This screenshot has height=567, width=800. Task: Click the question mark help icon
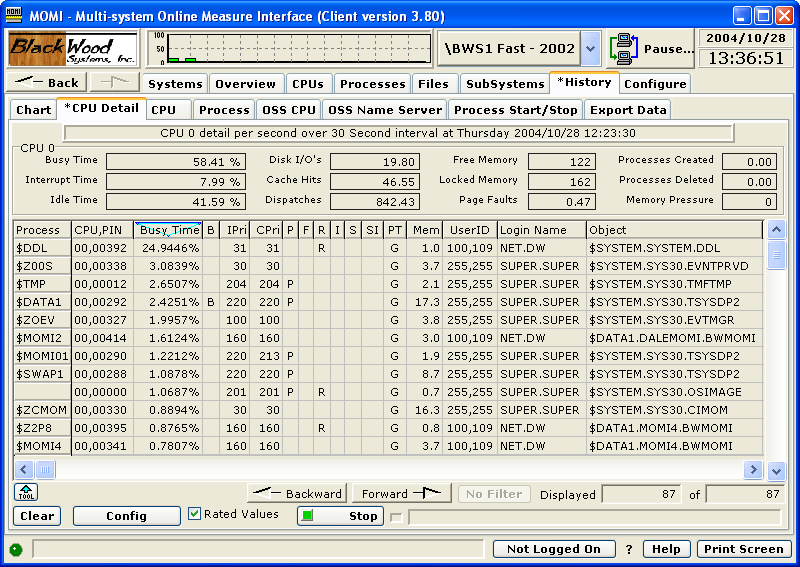click(629, 549)
